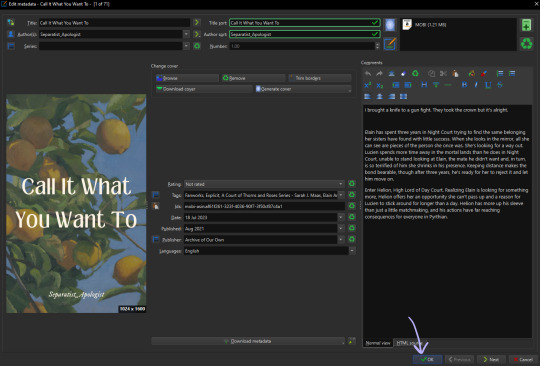The width and height of the screenshot is (540, 366).
Task: Expand the Publisher dropdown arrow
Action: pos(341,240)
